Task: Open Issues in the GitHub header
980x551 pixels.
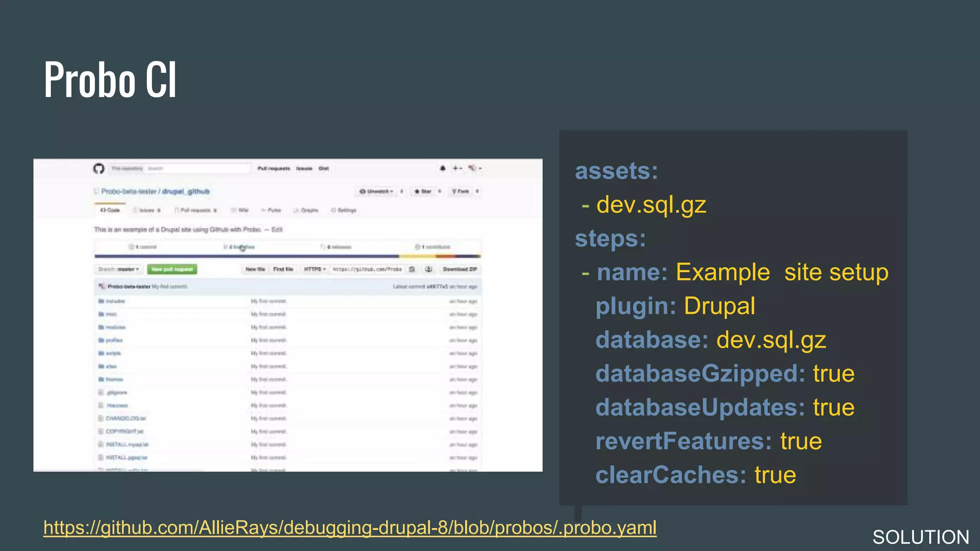Action: coord(304,168)
